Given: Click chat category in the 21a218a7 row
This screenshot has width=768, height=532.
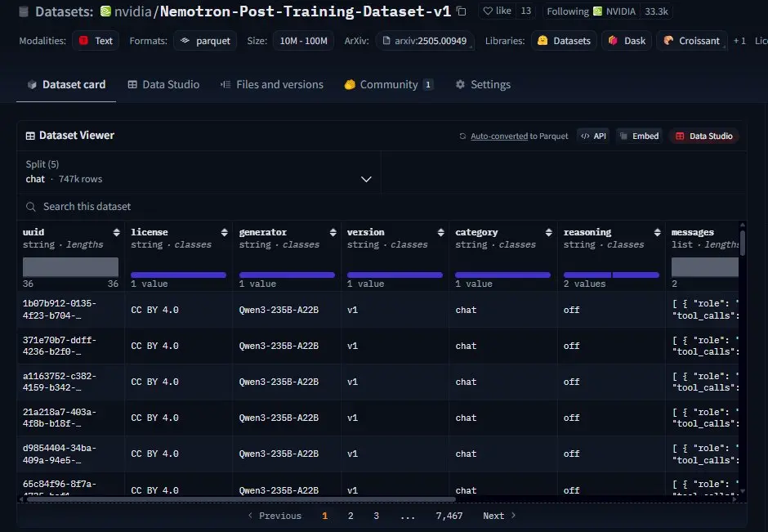Looking at the screenshot, I should click(x=466, y=418).
